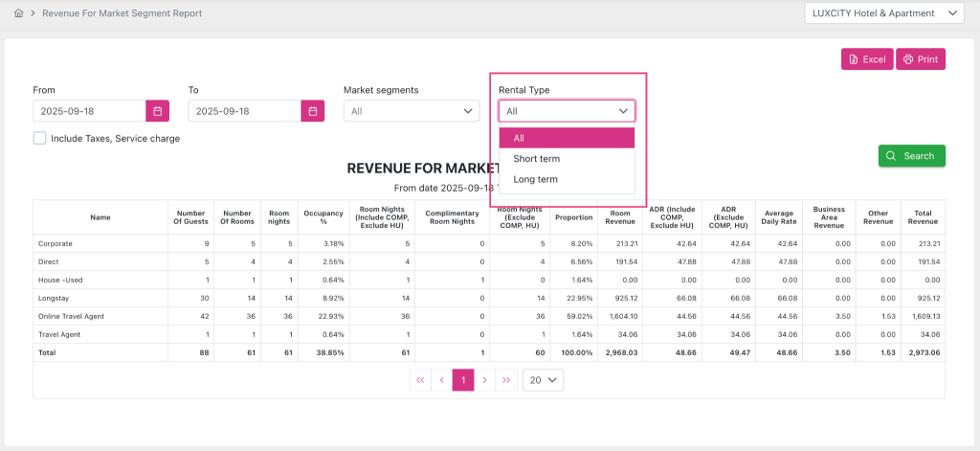
Task: Select page 1 in pagination
Action: (x=463, y=380)
